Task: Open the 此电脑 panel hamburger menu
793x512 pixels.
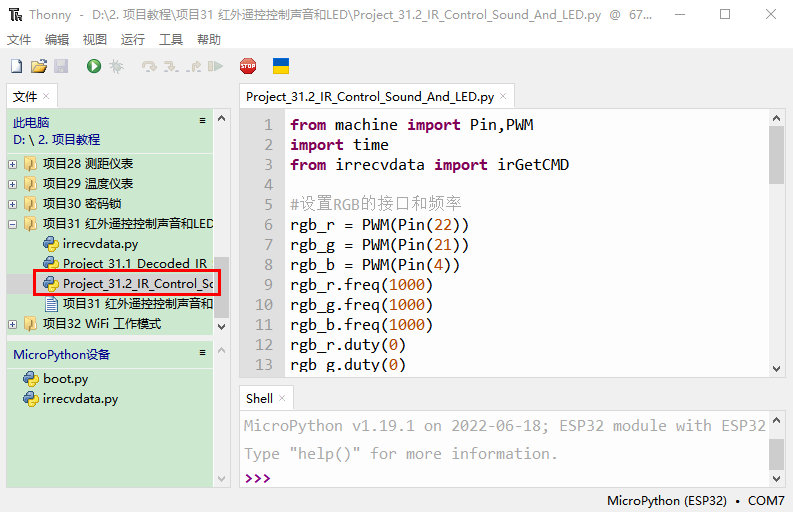Action: pos(202,121)
